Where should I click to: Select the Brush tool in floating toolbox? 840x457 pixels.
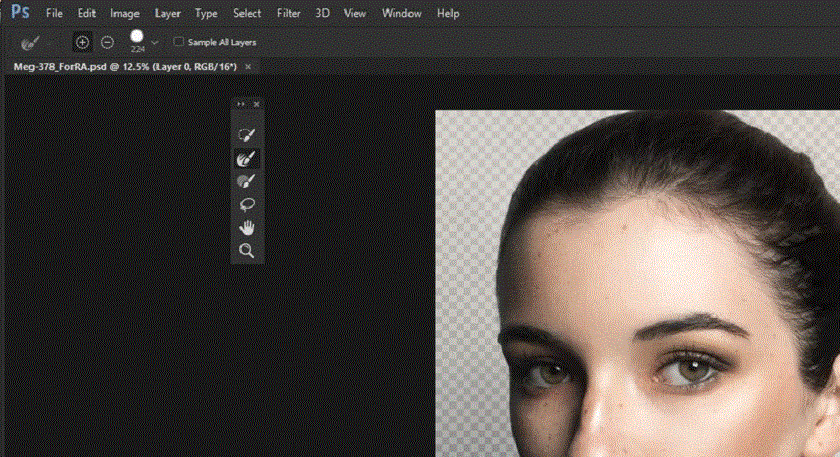point(246,181)
